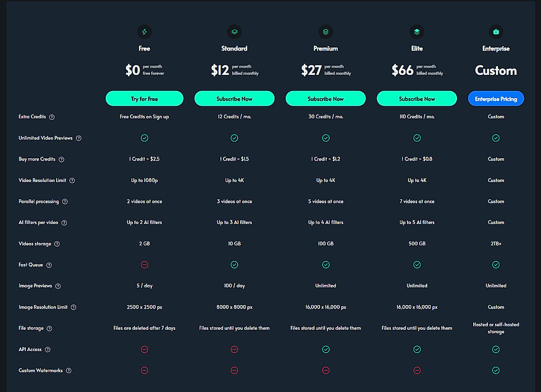Click the File storage help icon

[x=50, y=328]
